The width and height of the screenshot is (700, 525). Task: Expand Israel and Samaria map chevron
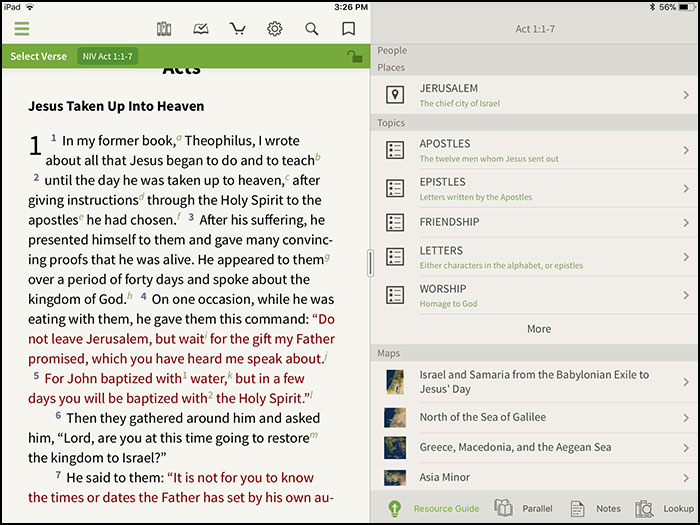(686, 382)
